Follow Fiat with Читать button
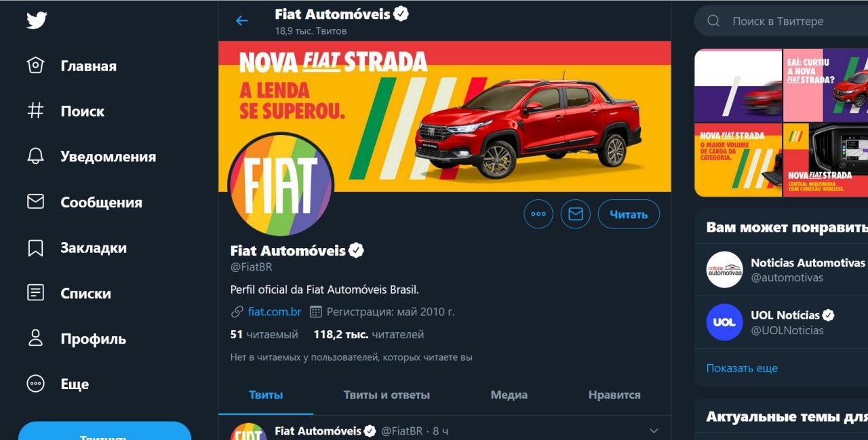This screenshot has width=868, height=440. 629,214
